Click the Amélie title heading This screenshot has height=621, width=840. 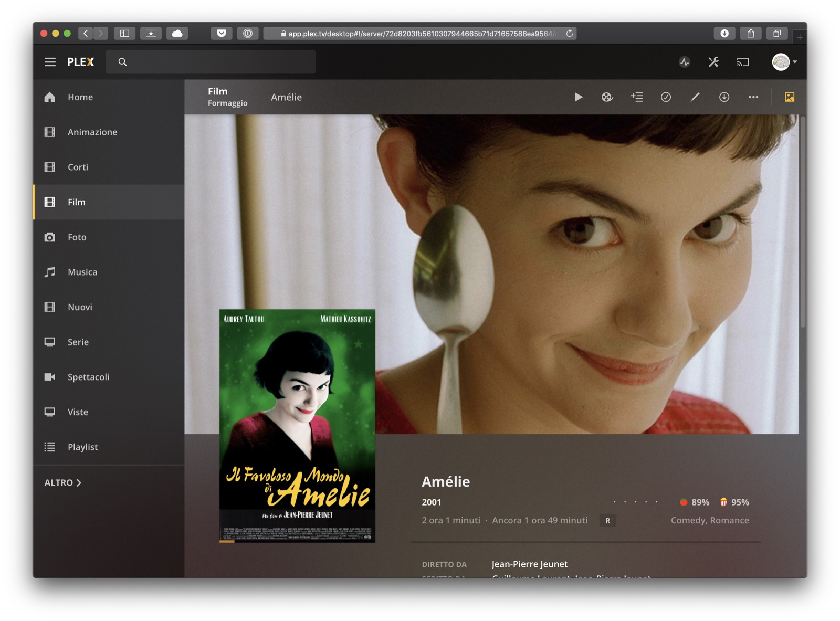pyautogui.click(x=446, y=481)
